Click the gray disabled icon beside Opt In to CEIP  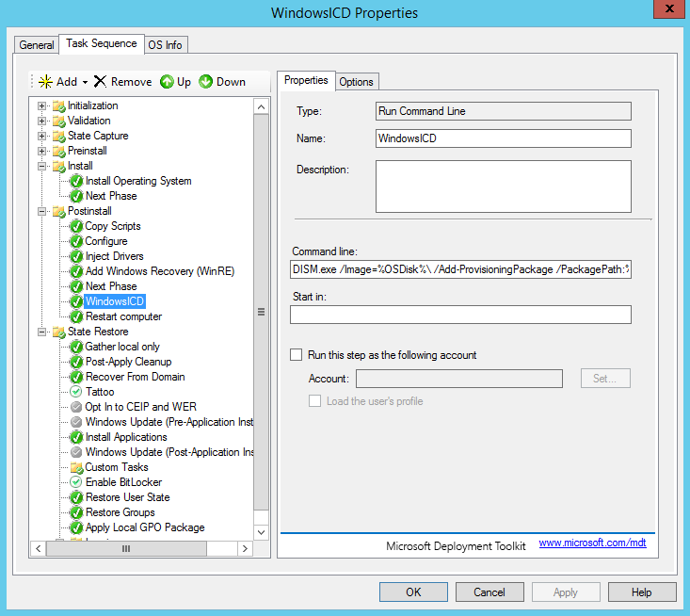point(76,407)
